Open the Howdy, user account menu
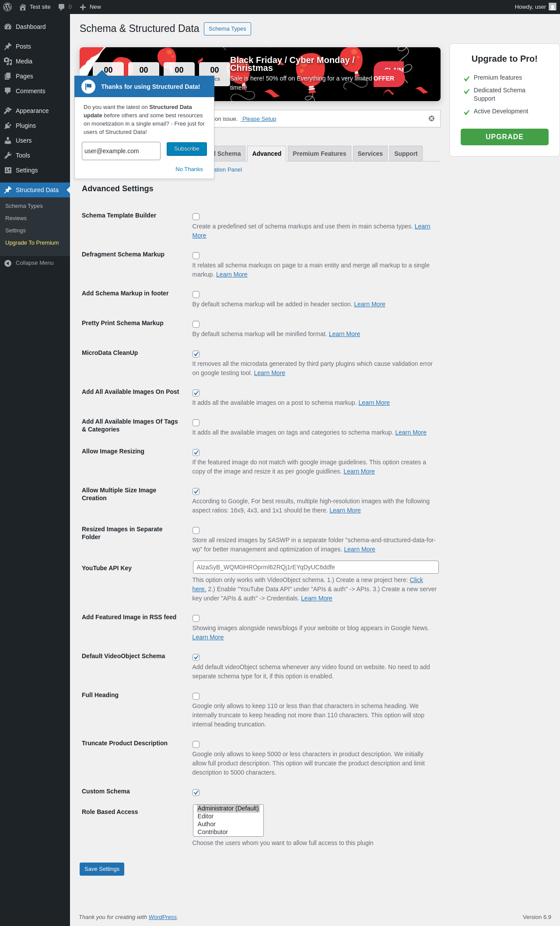This screenshot has height=926, width=560. 535,7
